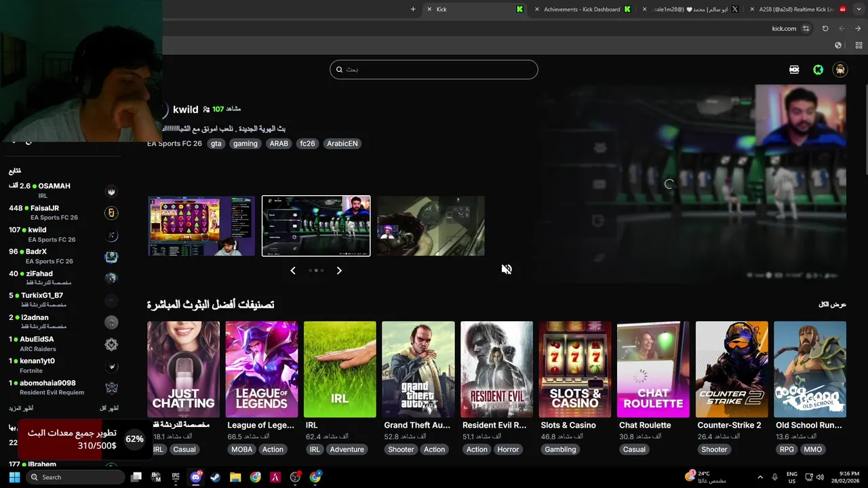Select the ArabicEN tag

coord(342,144)
